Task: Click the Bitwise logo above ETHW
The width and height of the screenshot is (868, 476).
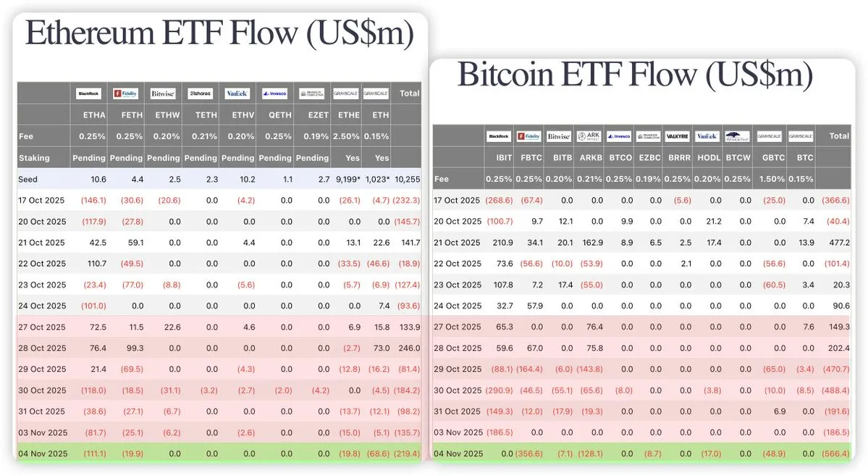Action: [x=163, y=93]
